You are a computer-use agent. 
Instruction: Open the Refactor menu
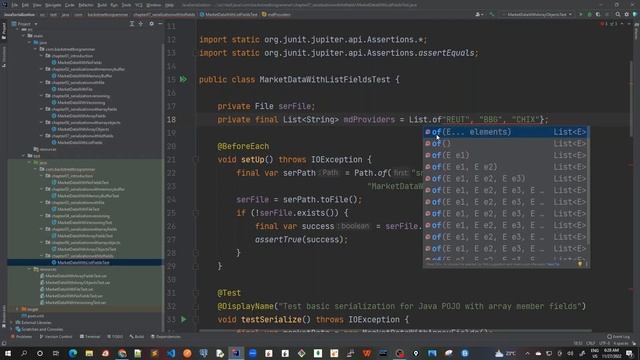(86, 5)
